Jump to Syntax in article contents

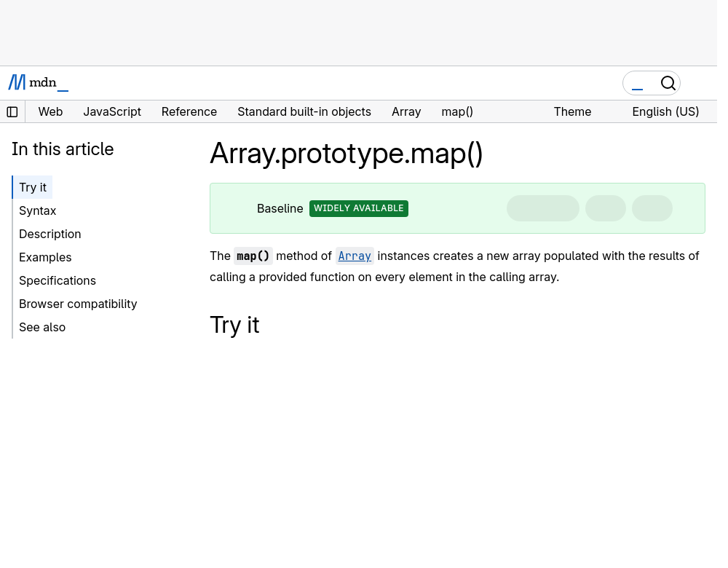pyautogui.click(x=38, y=211)
